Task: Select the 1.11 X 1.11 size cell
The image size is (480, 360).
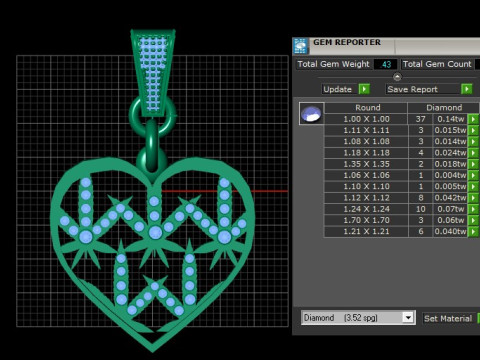Action: [366, 130]
